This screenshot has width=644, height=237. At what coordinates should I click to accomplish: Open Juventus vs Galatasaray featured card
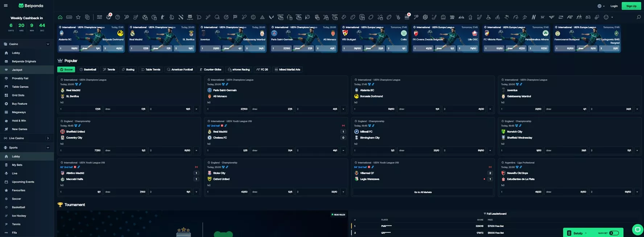point(233,38)
